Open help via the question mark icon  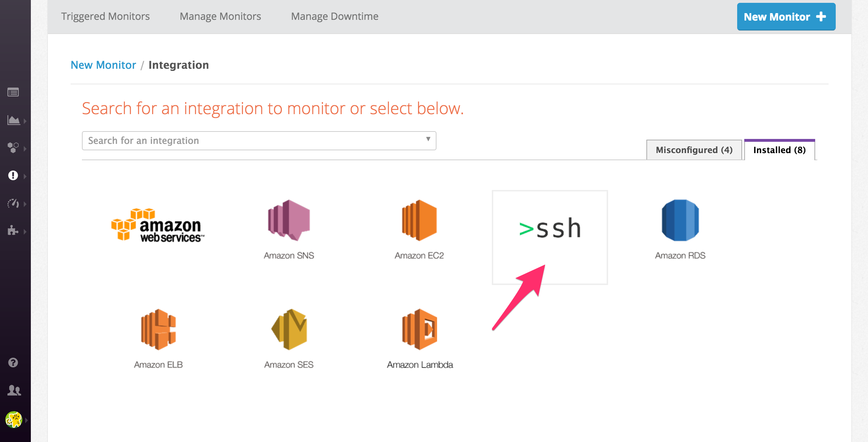pyautogui.click(x=13, y=362)
